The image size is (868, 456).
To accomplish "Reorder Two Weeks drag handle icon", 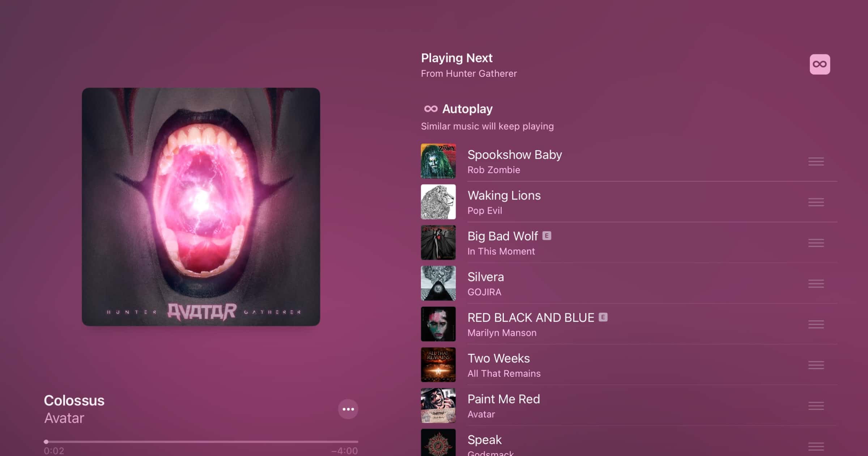I will click(x=816, y=365).
